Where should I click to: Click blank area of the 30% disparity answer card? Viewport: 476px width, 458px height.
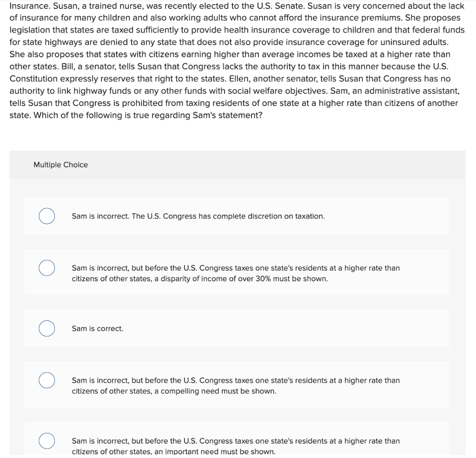tap(425, 272)
